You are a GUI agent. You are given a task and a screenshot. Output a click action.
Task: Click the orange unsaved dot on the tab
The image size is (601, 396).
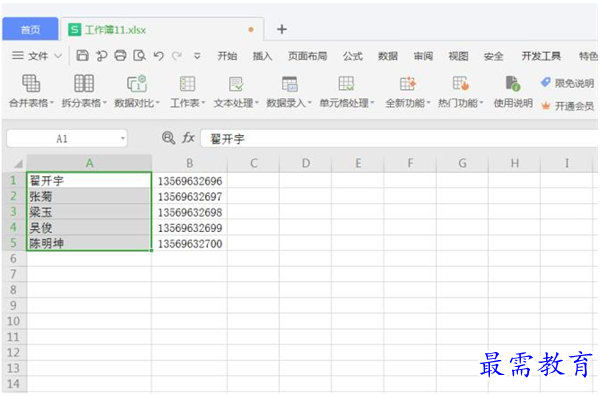pyautogui.click(x=251, y=30)
